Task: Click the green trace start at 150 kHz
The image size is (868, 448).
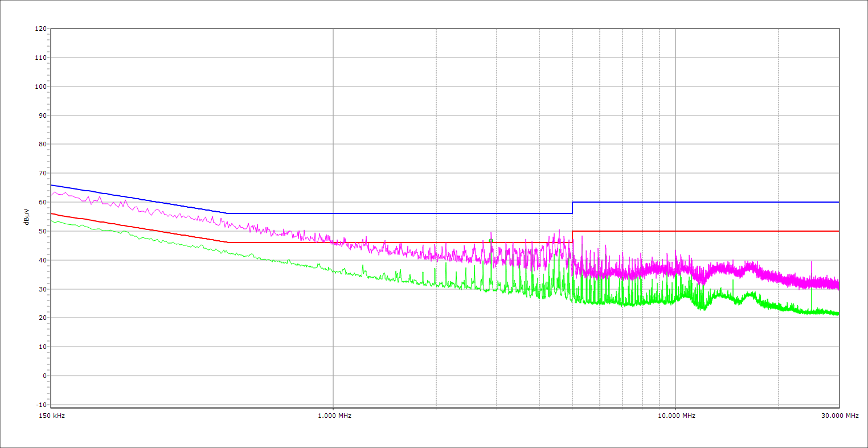Action: [x=52, y=220]
